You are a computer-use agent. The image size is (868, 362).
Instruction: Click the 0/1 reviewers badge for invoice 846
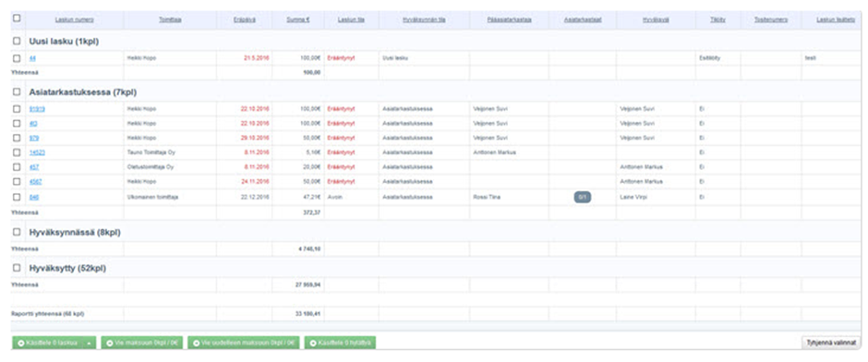(583, 197)
